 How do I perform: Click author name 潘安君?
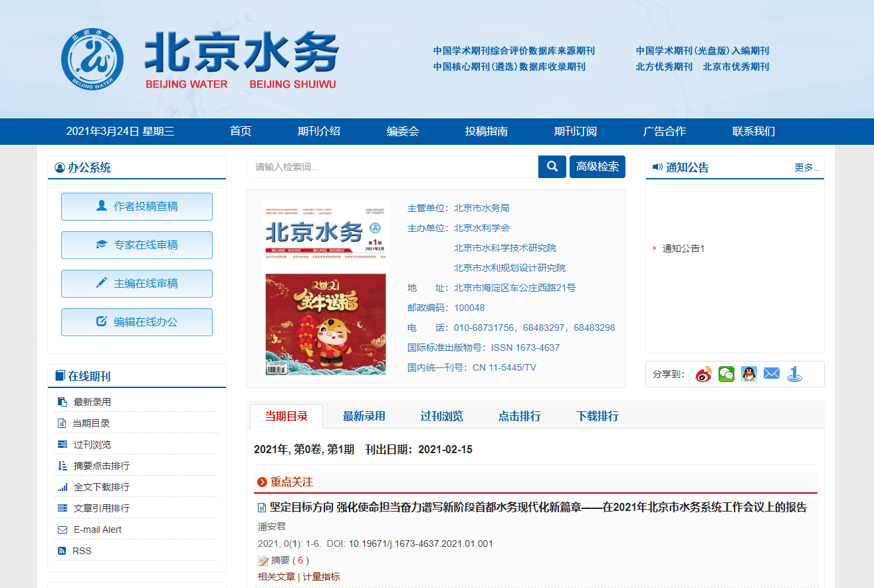tap(272, 526)
